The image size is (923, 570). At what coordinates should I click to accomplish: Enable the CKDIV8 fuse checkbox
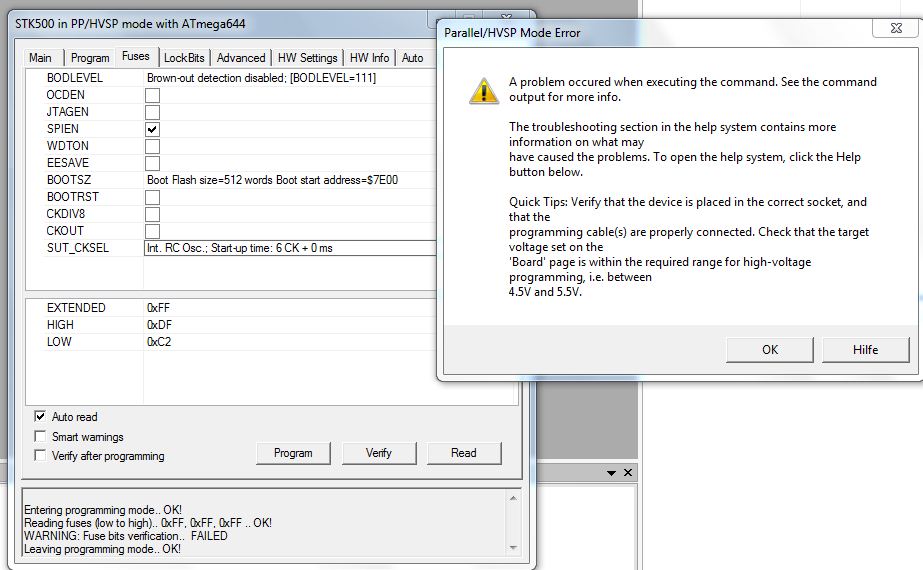click(152, 214)
